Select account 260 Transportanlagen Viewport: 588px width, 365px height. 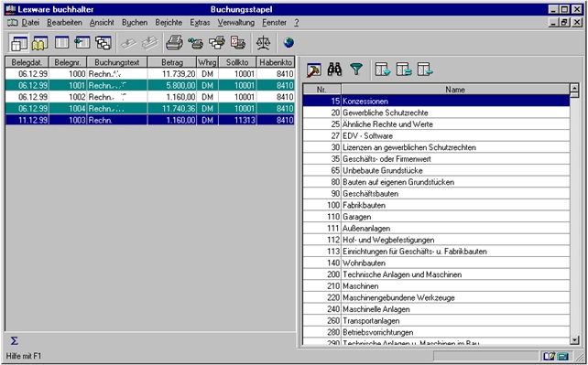[x=436, y=321]
